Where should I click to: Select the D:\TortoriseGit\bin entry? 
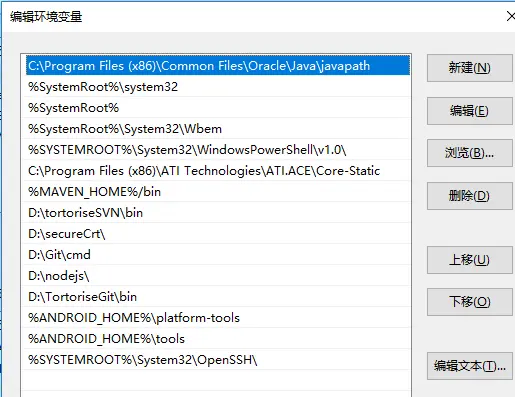point(218,297)
